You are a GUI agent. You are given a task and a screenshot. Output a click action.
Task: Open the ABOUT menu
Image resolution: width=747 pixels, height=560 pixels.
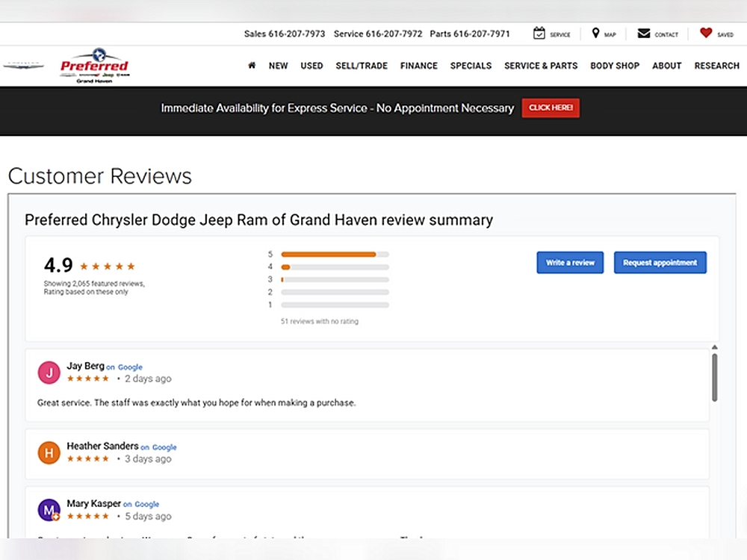coord(666,66)
